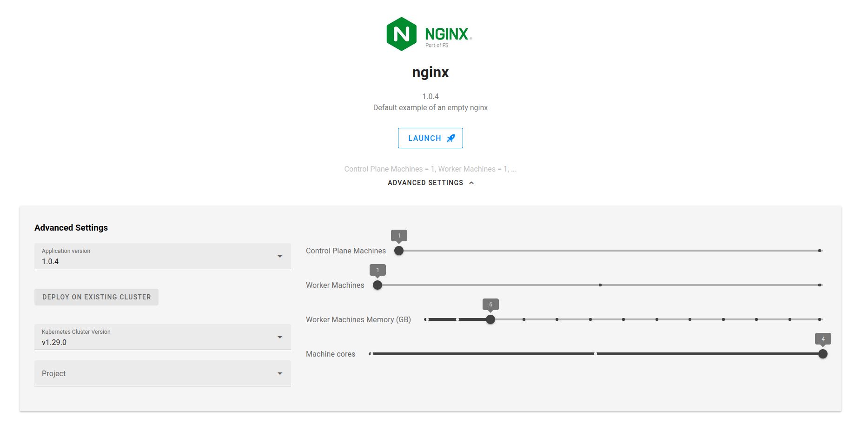Click the Advanced Settings chevron-up icon
Screen dimensions: 868x431
pos(471,183)
